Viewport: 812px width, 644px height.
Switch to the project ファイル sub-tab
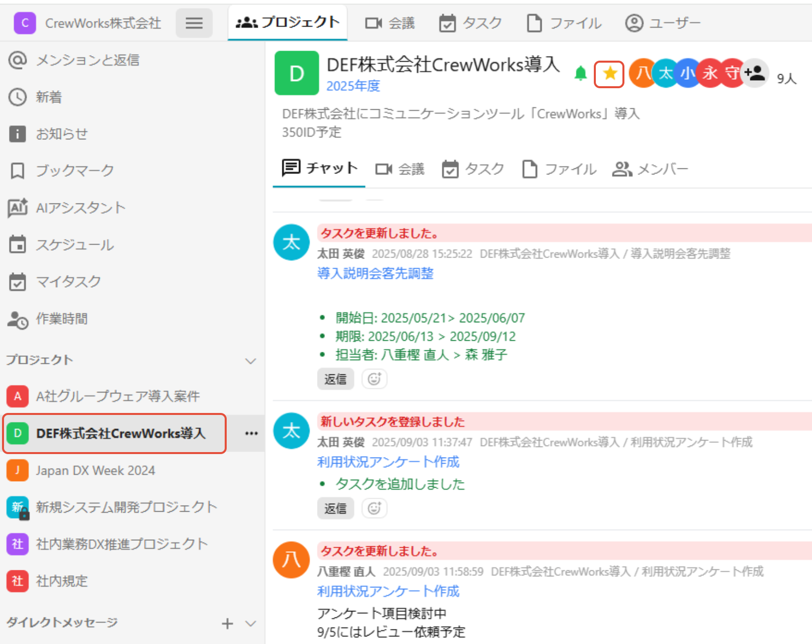559,169
